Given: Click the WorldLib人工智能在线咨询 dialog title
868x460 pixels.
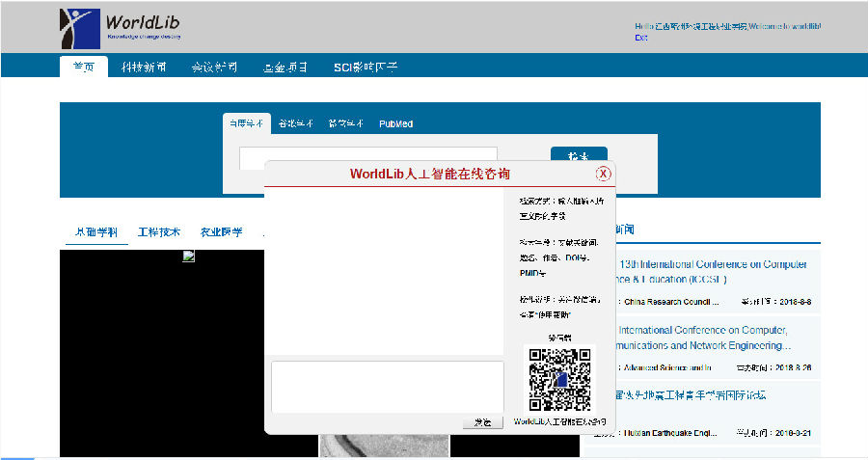Looking at the screenshot, I should tap(429, 174).
